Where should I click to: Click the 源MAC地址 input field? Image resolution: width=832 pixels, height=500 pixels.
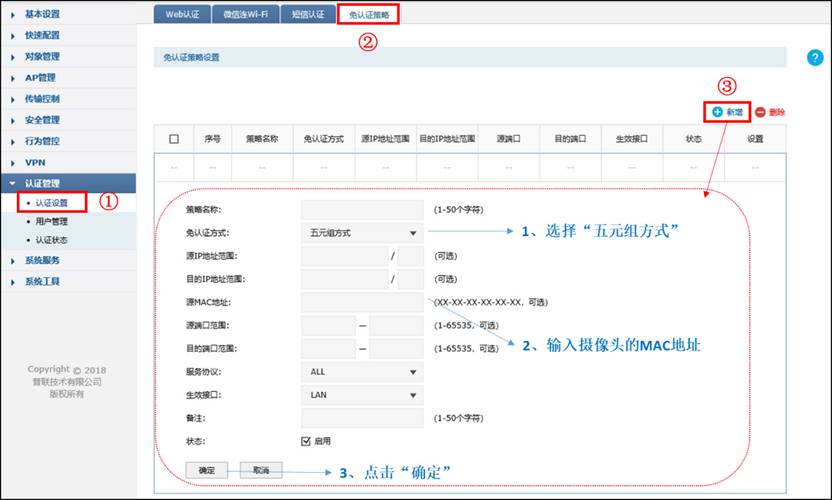362,302
